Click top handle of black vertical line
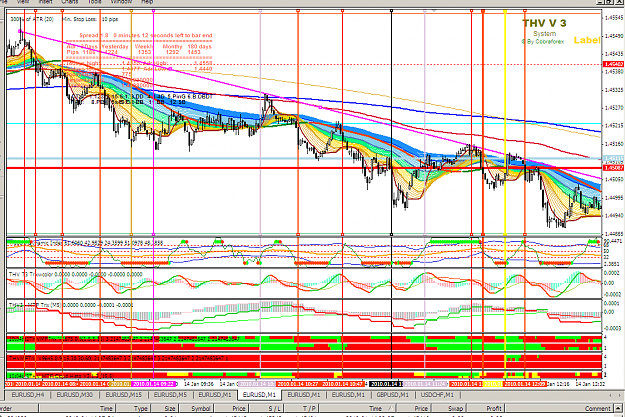The height and width of the screenshot is (417, 625). [391, 11]
